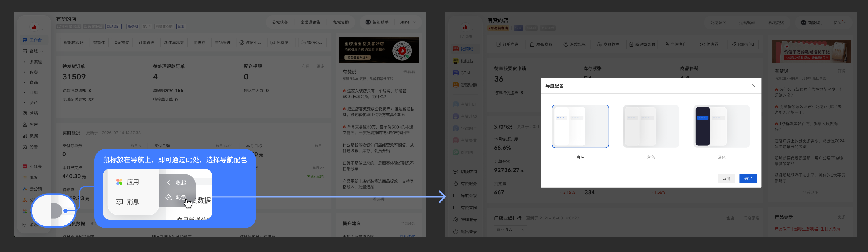Open 退款维权 toolbar shortcut
This screenshot has width=868, height=252.
(575, 44)
